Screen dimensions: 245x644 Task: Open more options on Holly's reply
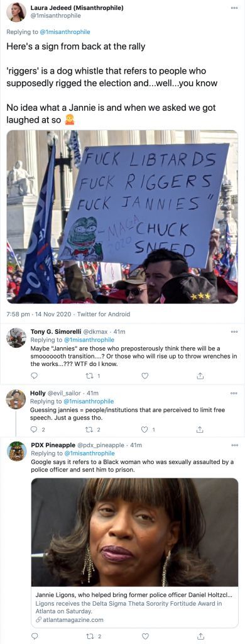point(234,393)
